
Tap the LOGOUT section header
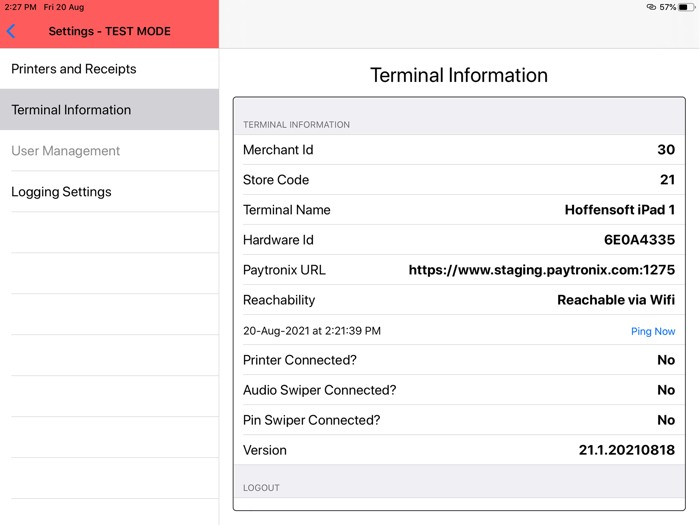click(x=261, y=488)
